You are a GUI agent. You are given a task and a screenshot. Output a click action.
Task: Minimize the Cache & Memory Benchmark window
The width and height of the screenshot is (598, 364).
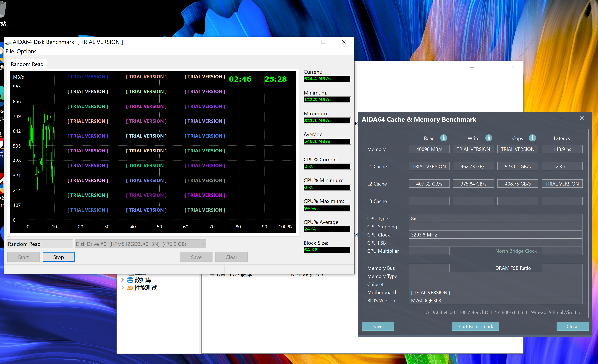561,118
